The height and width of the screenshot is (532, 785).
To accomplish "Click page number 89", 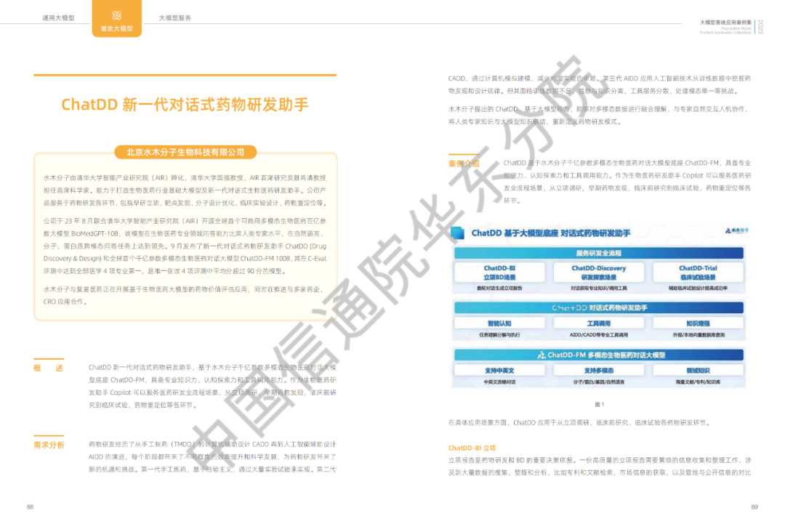I will point(754,507).
